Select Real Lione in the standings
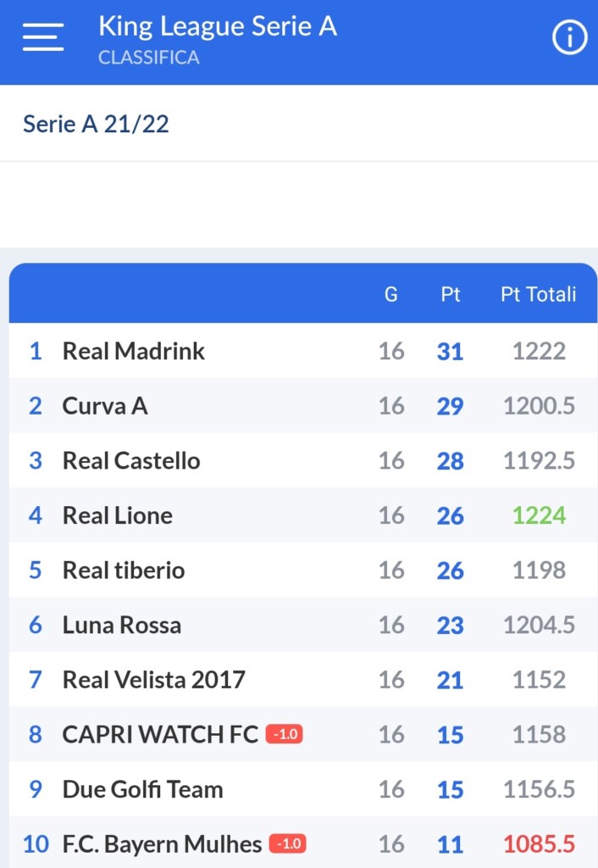 tap(303, 515)
